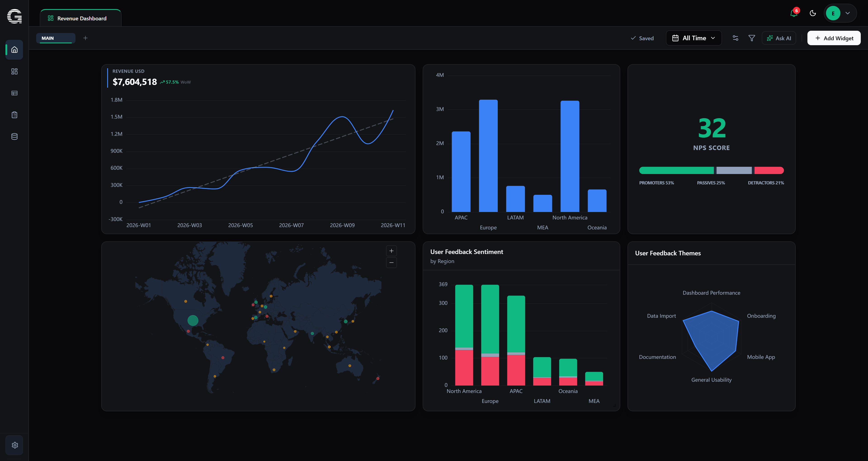The width and height of the screenshot is (868, 461).
Task: Open the Ask AI assistant
Action: point(779,38)
